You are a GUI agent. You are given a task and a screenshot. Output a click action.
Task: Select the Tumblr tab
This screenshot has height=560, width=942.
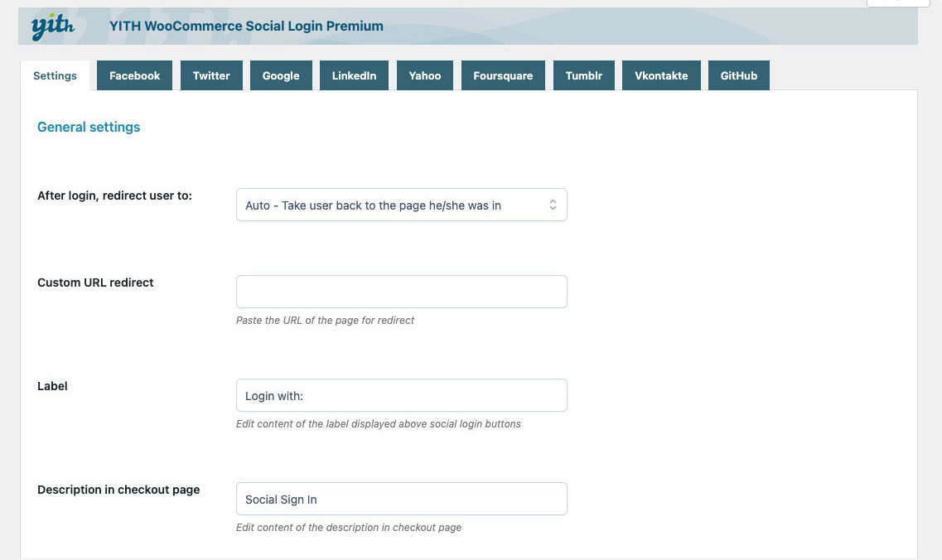tap(584, 75)
